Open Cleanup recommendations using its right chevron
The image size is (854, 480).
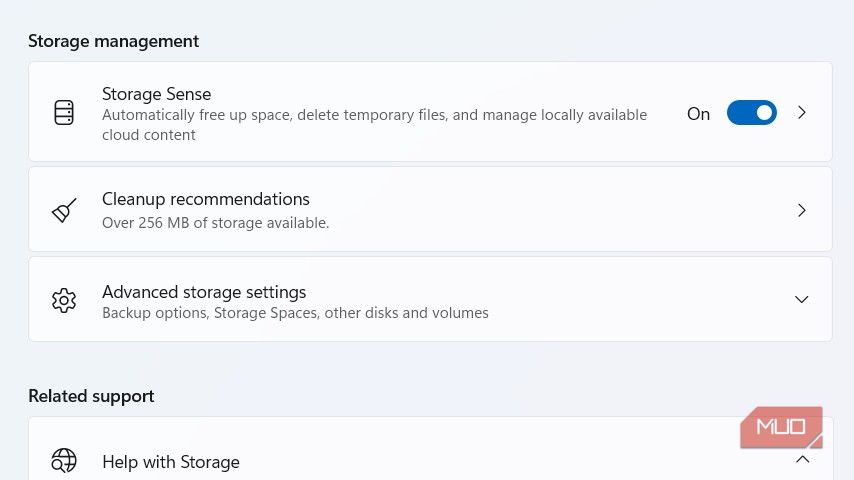(x=802, y=210)
